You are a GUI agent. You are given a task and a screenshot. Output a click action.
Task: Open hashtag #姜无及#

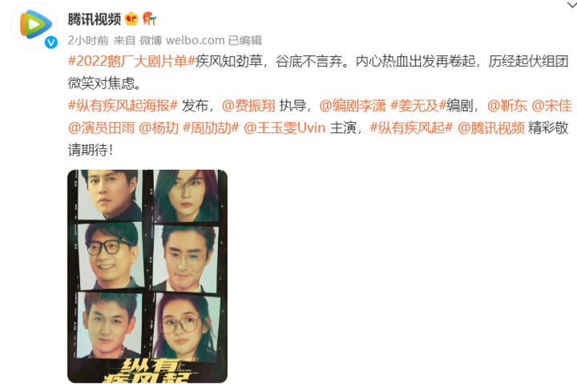pos(418,106)
